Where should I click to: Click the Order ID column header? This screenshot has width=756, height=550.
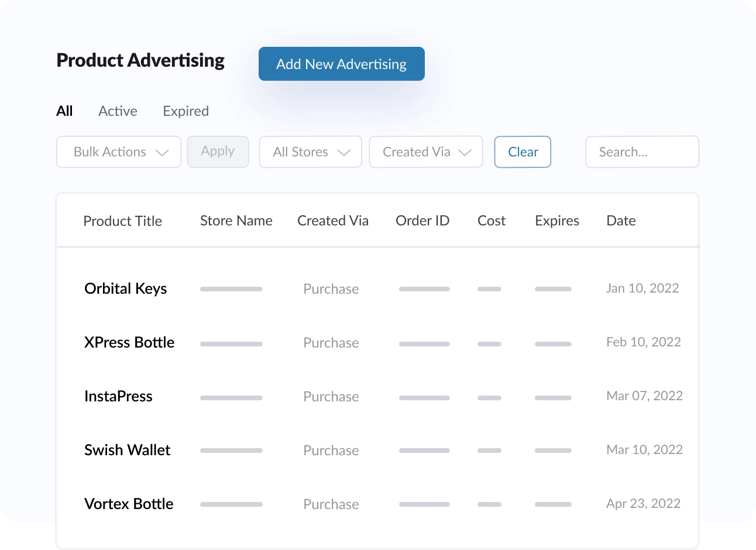pyautogui.click(x=422, y=221)
